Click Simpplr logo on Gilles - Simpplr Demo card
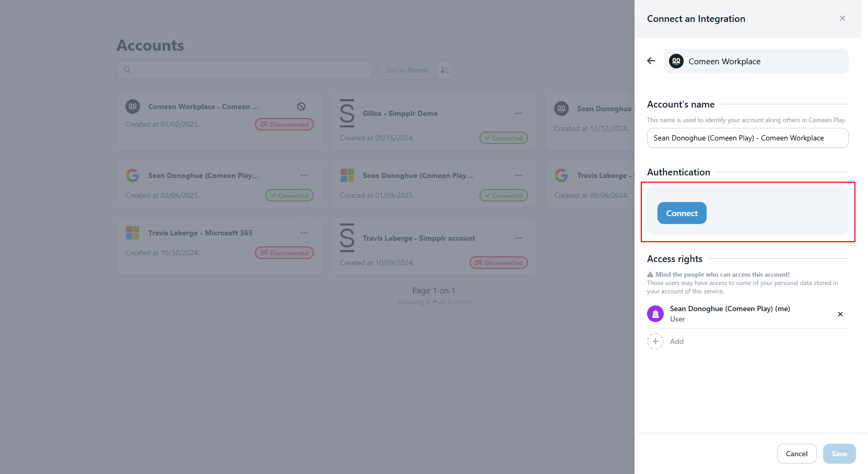Viewport: 868px width, 474px height. [347, 113]
